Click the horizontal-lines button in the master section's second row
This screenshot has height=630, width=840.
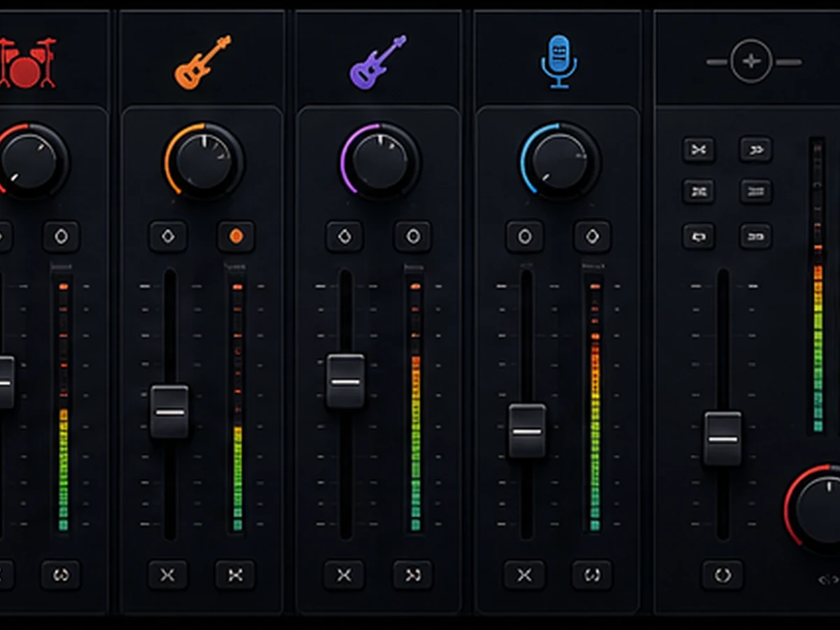click(x=756, y=190)
